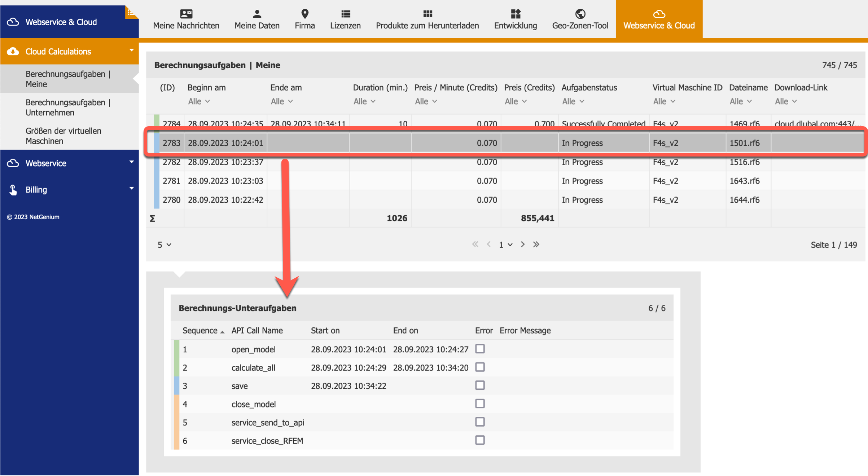This screenshot has height=476, width=868.
Task: Open Produkte zum Herunterladen grid icon
Action: 428,14
